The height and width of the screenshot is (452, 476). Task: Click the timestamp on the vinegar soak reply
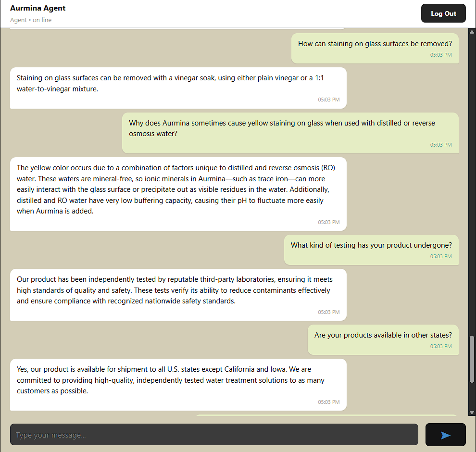pos(328,100)
